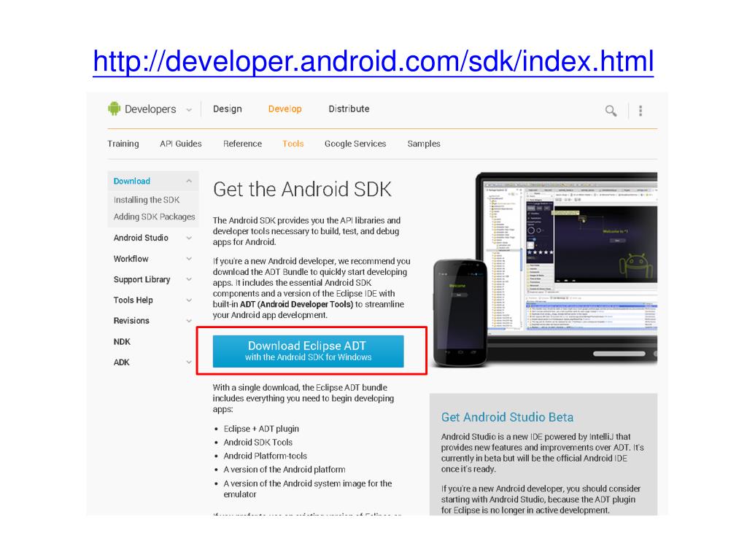This screenshot has width=747, height=560.
Task: Expand the Support Library chevron
Action: point(189,279)
